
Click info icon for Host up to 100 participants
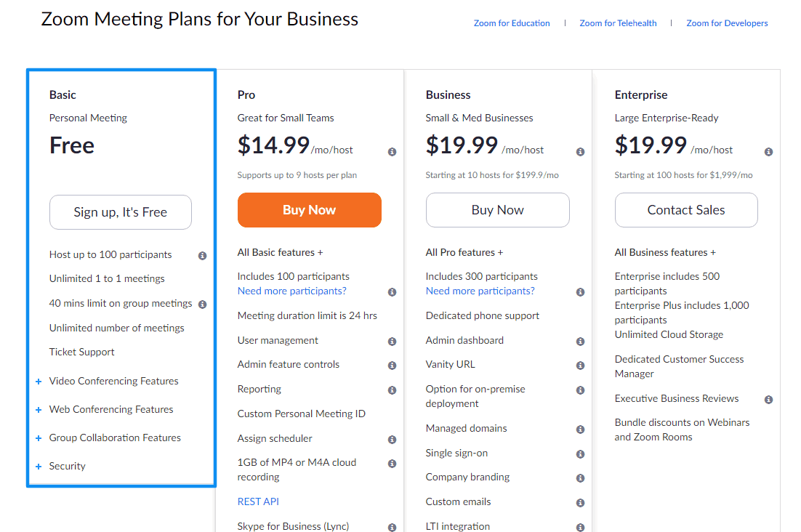(202, 256)
